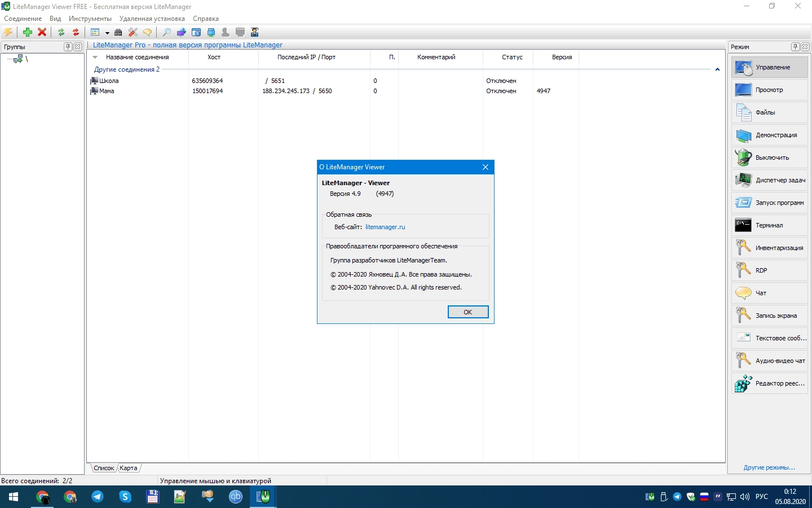Click the red X delete-connection icon

42,32
